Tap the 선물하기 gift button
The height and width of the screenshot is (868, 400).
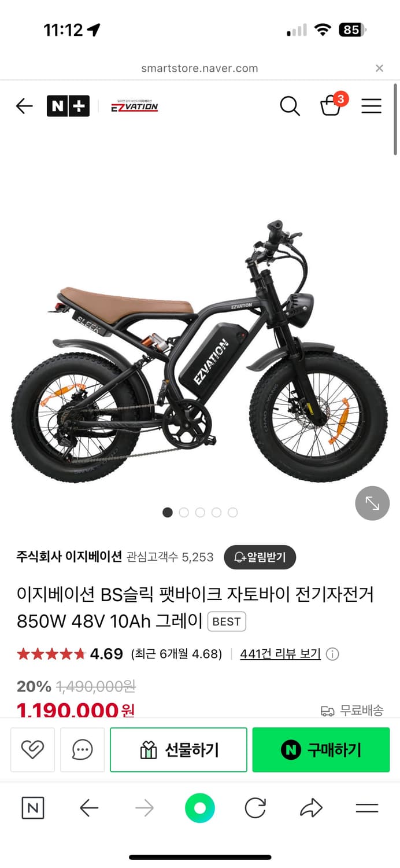179,750
